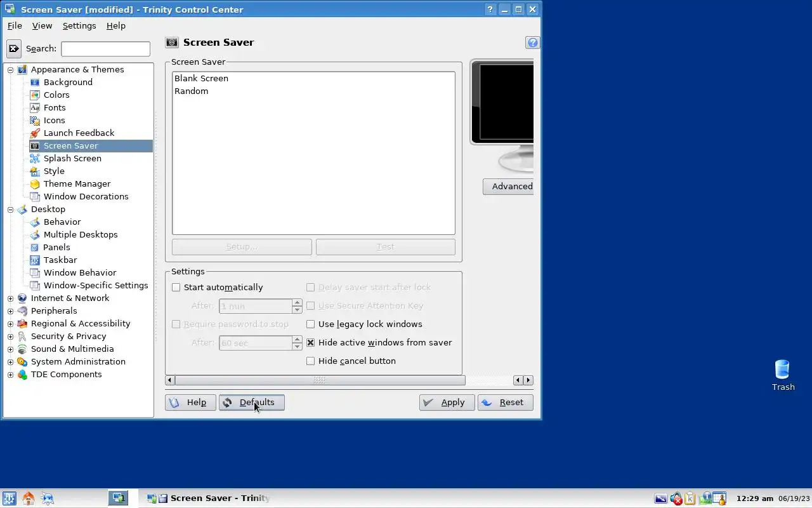Image resolution: width=812 pixels, height=508 pixels.
Task: Select Blank Screen in saver list
Action: (201, 78)
